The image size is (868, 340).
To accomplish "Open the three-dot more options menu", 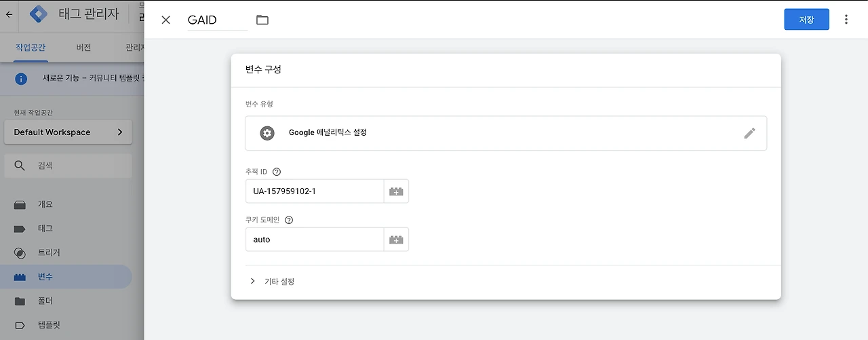I will tap(846, 20).
